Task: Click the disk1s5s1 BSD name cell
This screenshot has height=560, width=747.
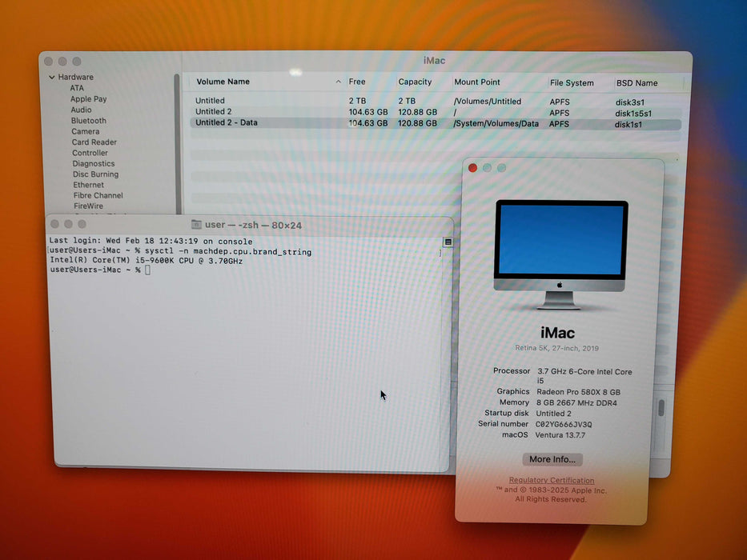Action: coord(633,114)
